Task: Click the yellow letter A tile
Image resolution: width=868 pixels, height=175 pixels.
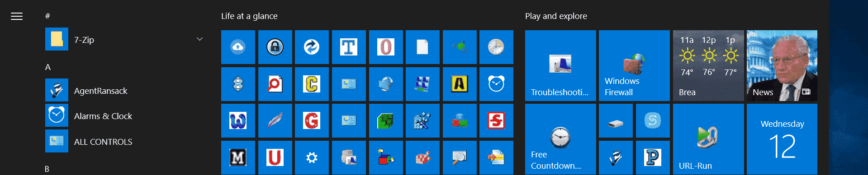Action: pyautogui.click(x=460, y=84)
